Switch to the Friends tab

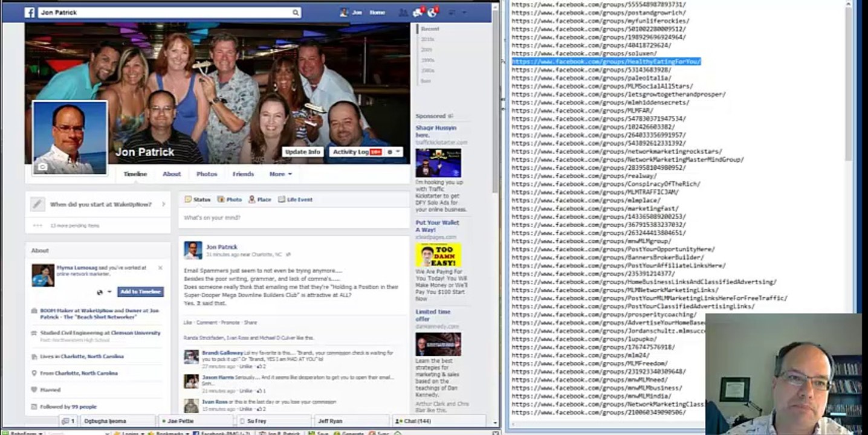coord(243,174)
